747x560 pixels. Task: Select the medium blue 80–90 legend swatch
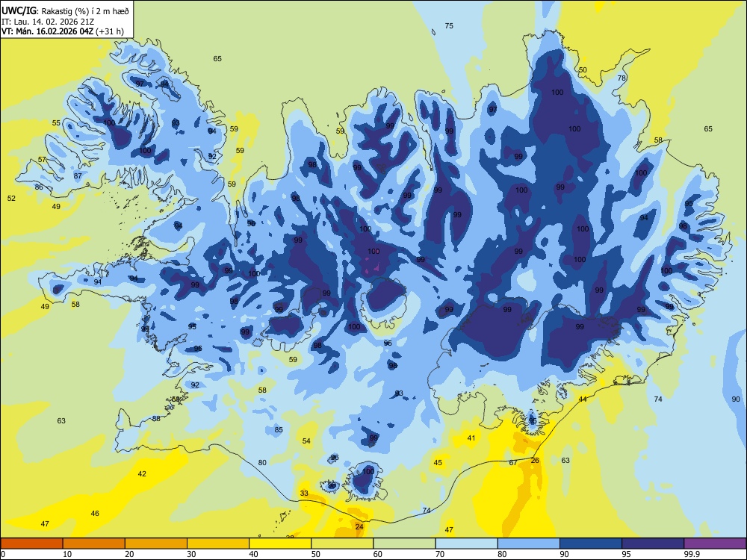pyautogui.click(x=528, y=544)
